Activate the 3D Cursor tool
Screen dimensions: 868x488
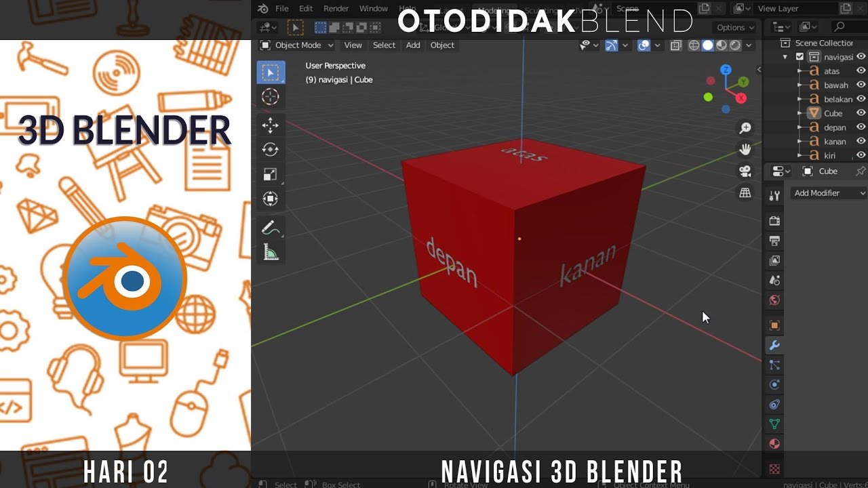[271, 97]
